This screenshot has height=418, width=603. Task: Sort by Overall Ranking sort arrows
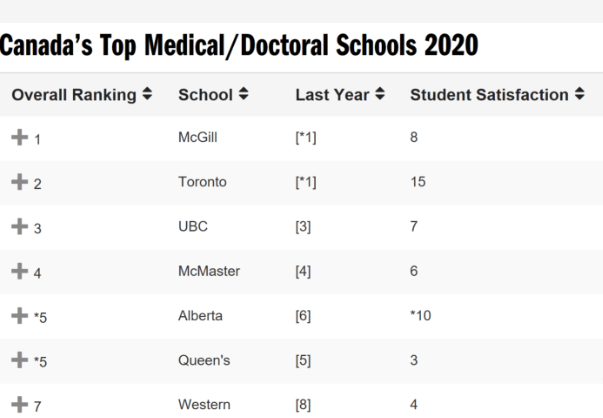[x=148, y=94]
